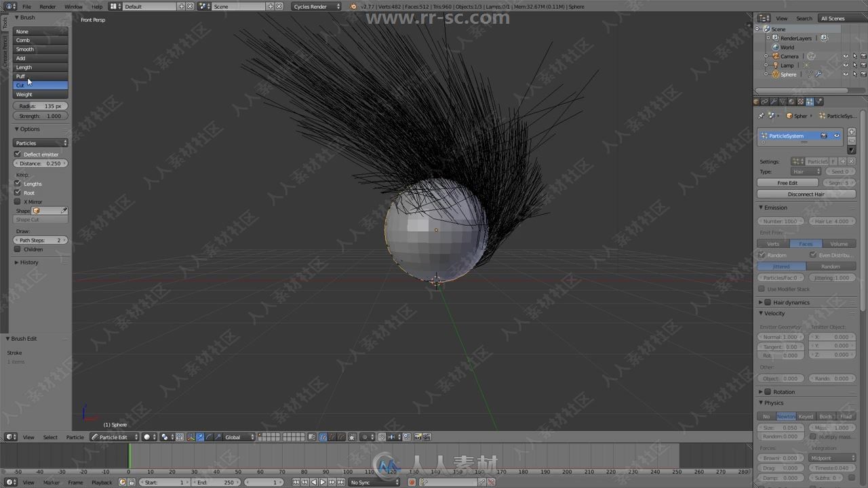Select the rotate manipulator arc icon
The width and height of the screenshot is (868, 488).
pyautogui.click(x=209, y=437)
